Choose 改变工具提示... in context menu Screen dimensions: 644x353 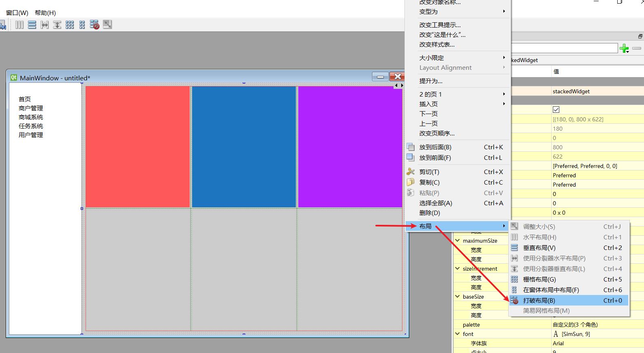tap(457, 25)
